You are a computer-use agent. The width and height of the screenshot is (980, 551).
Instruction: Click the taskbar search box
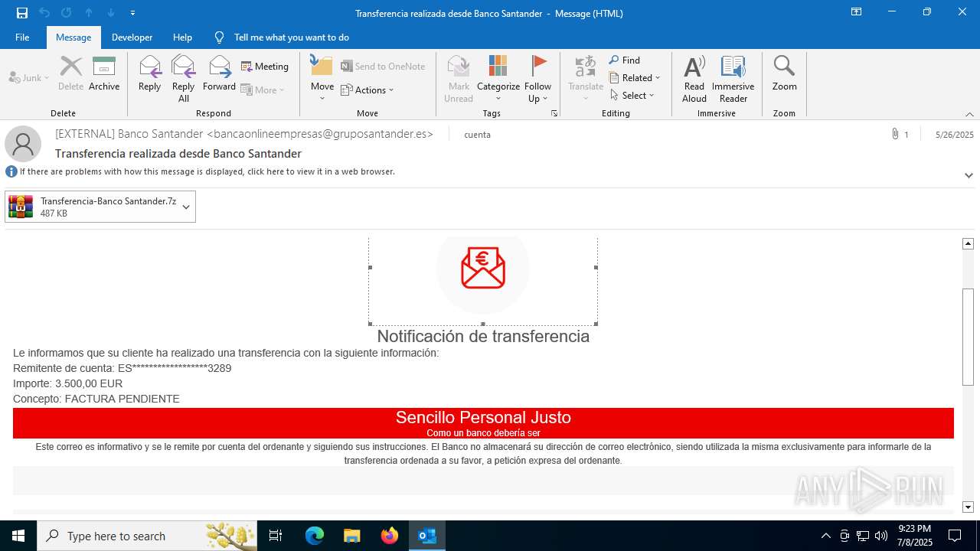coord(147,536)
